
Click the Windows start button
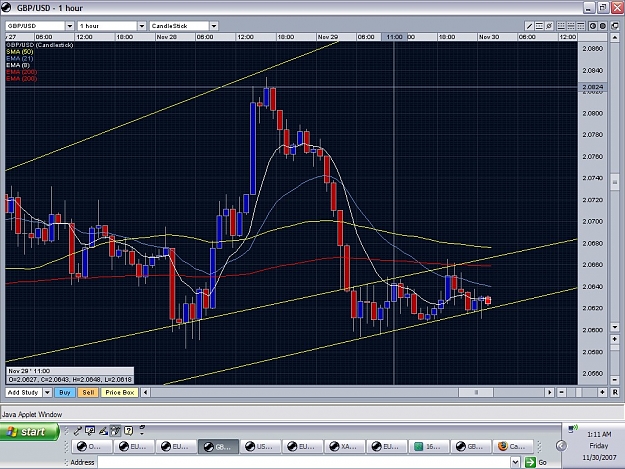[29, 432]
